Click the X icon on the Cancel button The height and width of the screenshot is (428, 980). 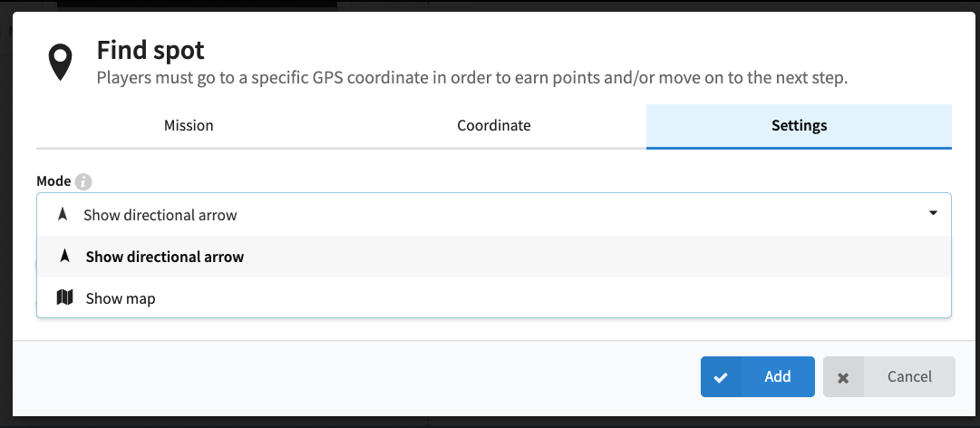[x=843, y=377]
